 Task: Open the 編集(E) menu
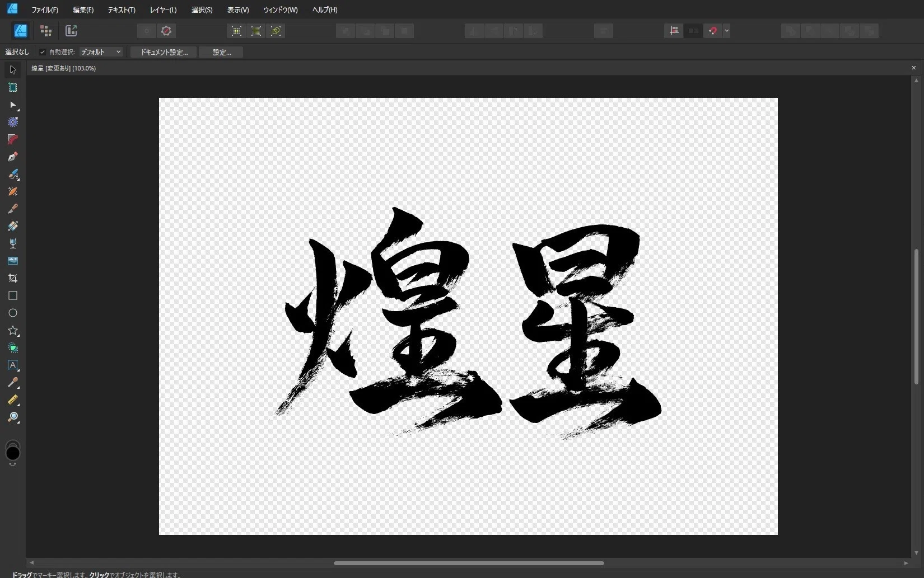83,10
